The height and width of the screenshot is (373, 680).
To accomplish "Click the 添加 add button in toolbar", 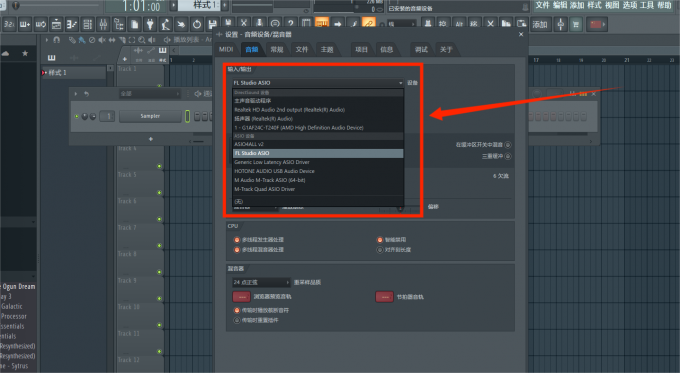I will coord(540,24).
